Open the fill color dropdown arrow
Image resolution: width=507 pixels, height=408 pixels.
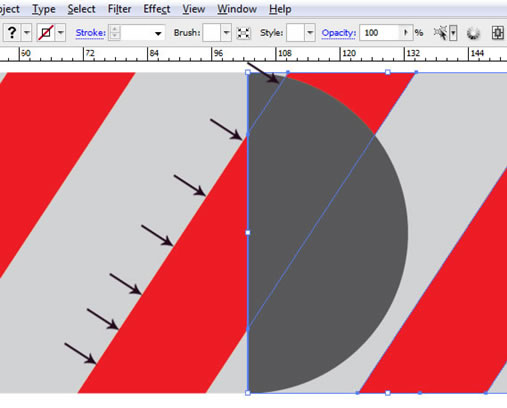click(x=27, y=33)
